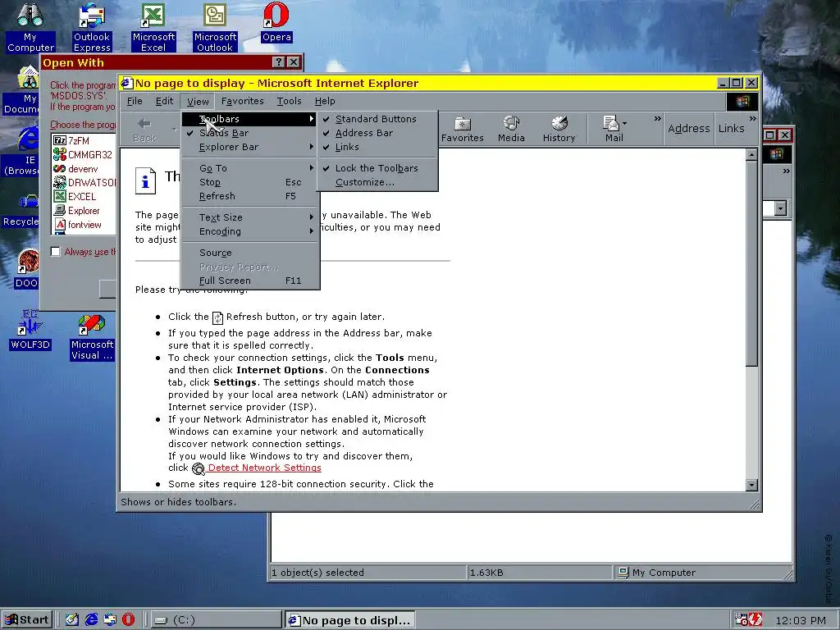The width and height of the screenshot is (840, 630).
Task: Choose Full Screen from the View menu
Action: [x=250, y=281]
